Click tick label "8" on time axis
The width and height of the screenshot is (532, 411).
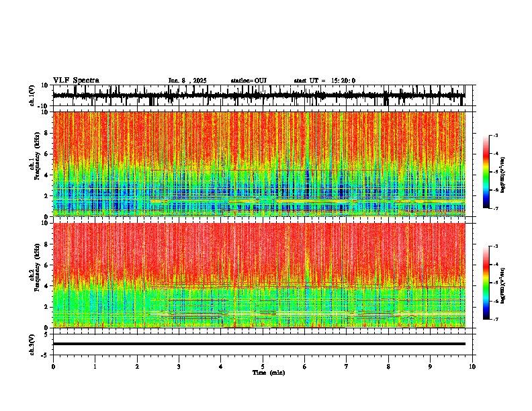388,367
